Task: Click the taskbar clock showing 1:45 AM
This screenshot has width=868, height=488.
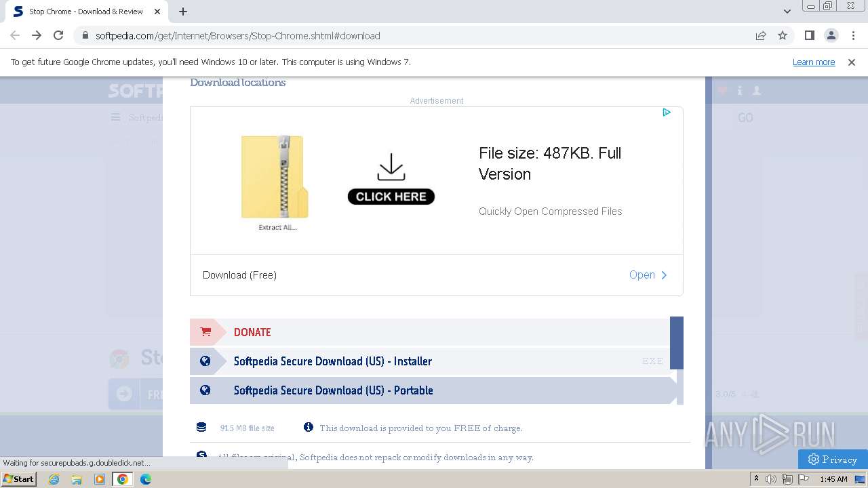Action: click(833, 479)
